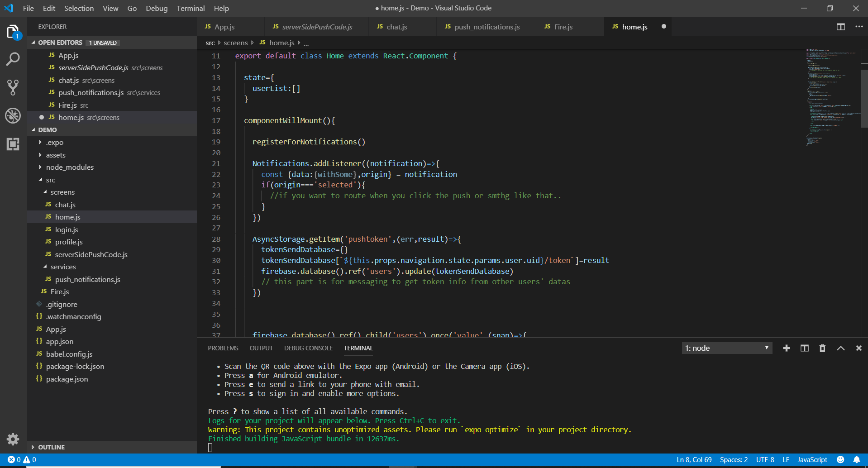
Task: Open the Extensions view icon
Action: [x=13, y=144]
